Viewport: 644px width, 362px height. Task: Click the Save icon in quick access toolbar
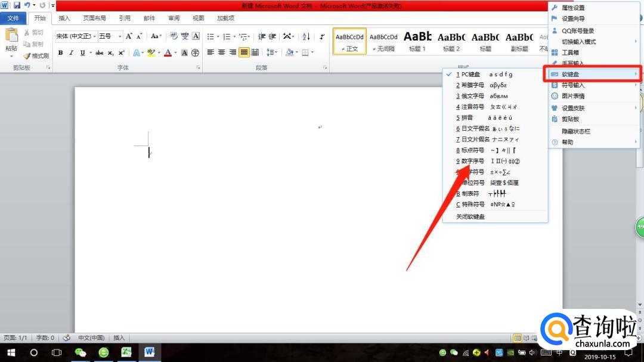click(x=17, y=5)
